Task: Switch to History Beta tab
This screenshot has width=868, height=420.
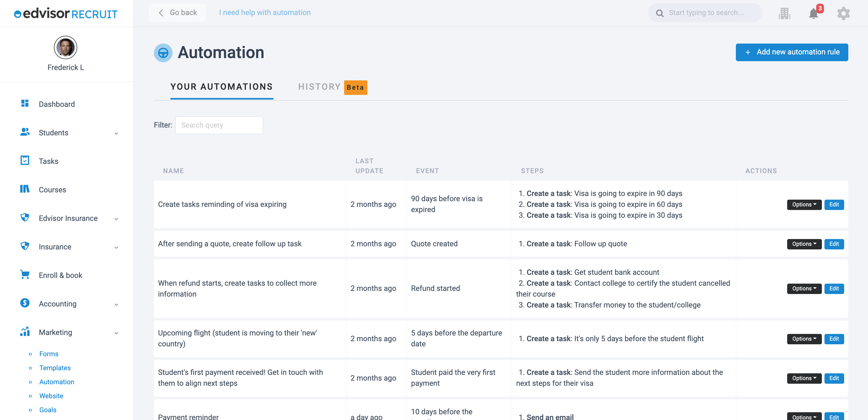Action: pyautogui.click(x=333, y=87)
